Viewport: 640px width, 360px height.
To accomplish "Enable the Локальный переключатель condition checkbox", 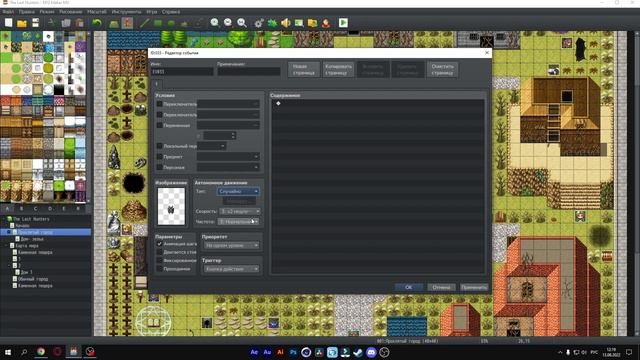I will pos(160,146).
